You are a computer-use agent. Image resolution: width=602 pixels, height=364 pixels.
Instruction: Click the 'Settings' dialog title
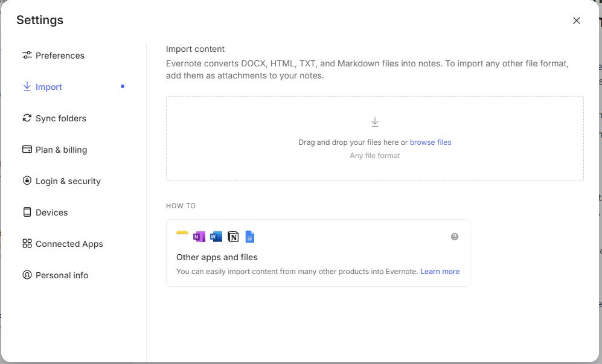pos(40,20)
